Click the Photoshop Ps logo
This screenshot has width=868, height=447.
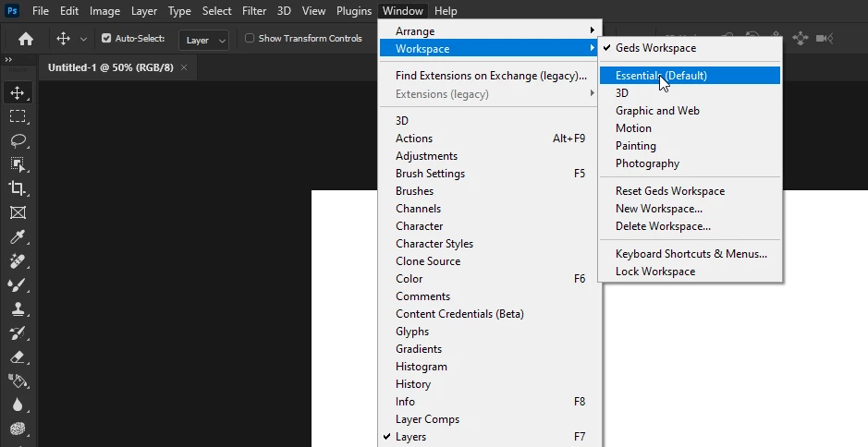pyautogui.click(x=12, y=10)
